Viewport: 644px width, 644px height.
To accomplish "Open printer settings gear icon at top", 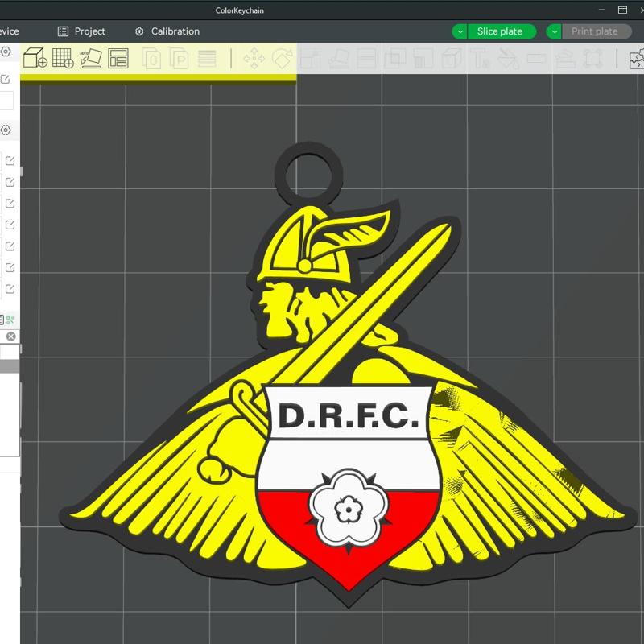I will (x=6, y=52).
